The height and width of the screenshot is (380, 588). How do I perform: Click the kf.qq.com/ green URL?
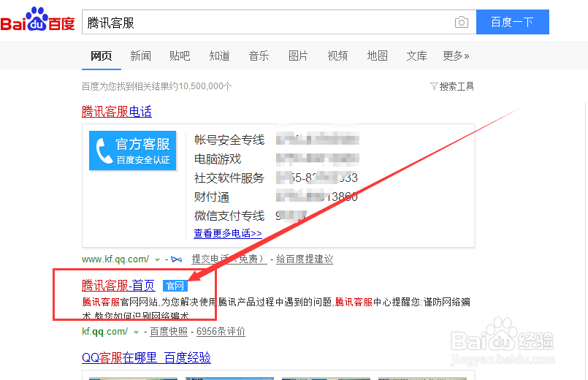[104, 332]
